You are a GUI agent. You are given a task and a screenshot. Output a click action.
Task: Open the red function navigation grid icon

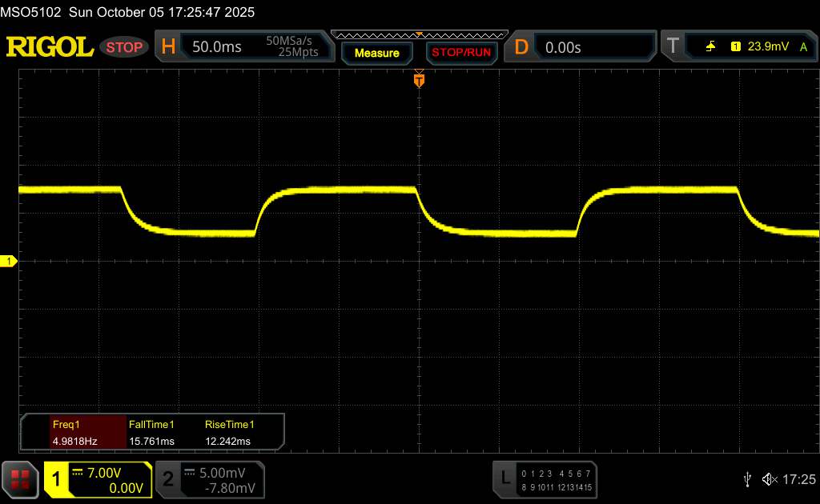[21, 479]
